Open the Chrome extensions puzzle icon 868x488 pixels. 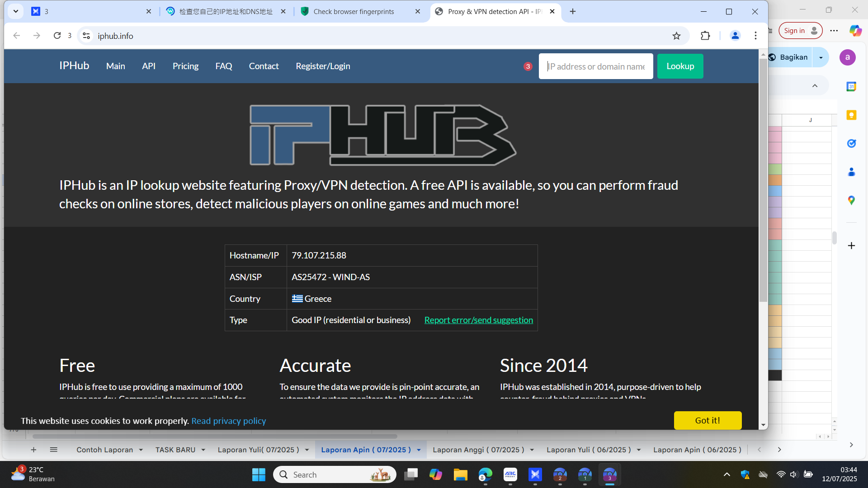705,36
